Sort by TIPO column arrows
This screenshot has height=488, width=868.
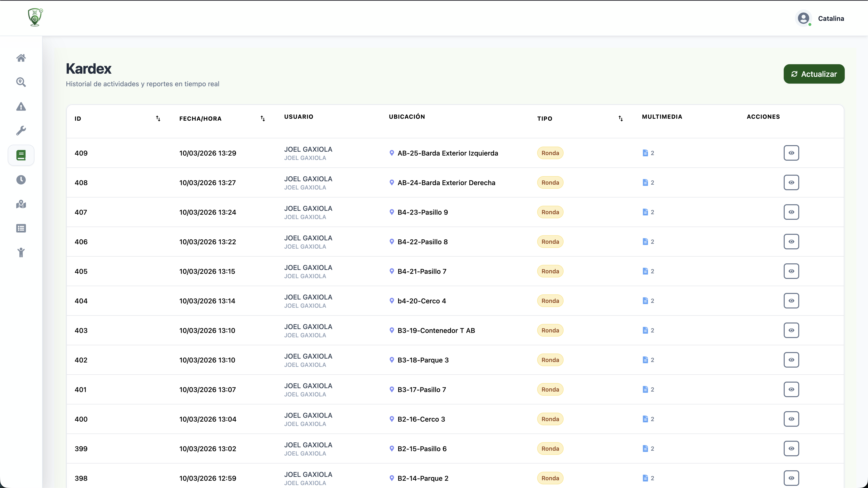[x=620, y=118]
